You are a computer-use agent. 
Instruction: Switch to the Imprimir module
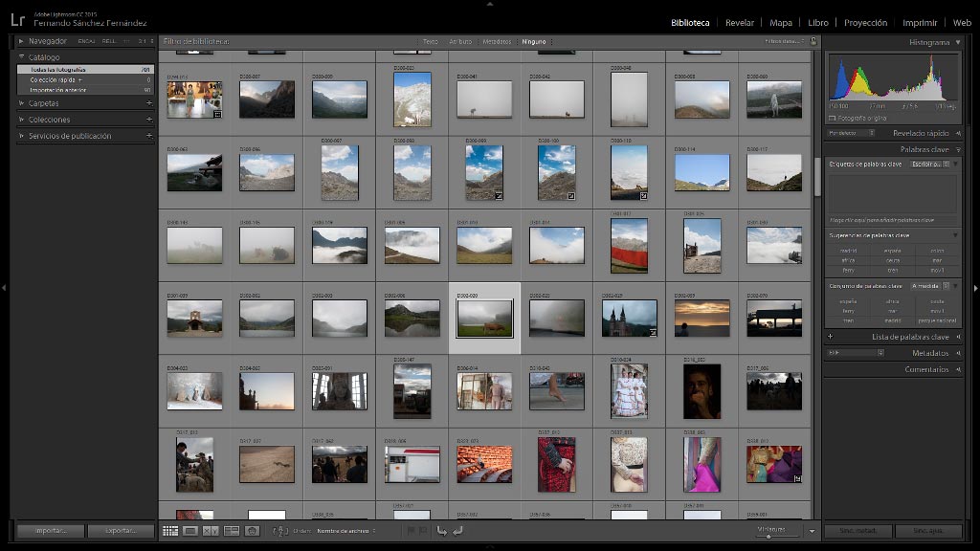(x=920, y=23)
